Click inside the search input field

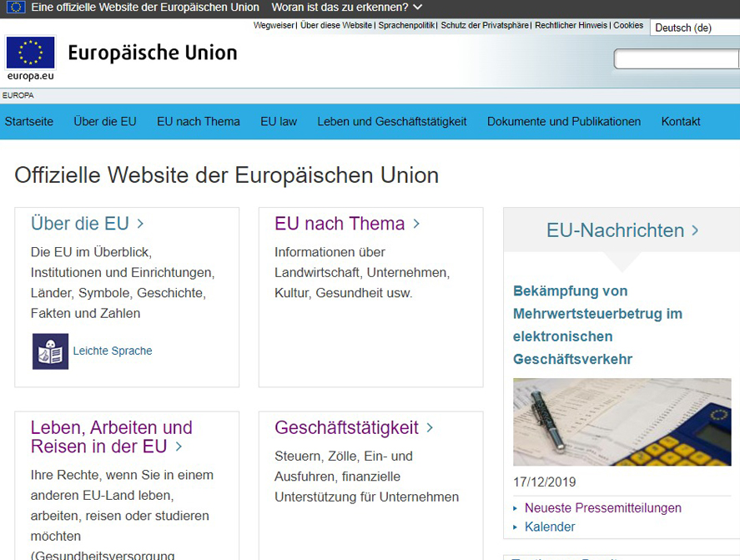(677, 59)
